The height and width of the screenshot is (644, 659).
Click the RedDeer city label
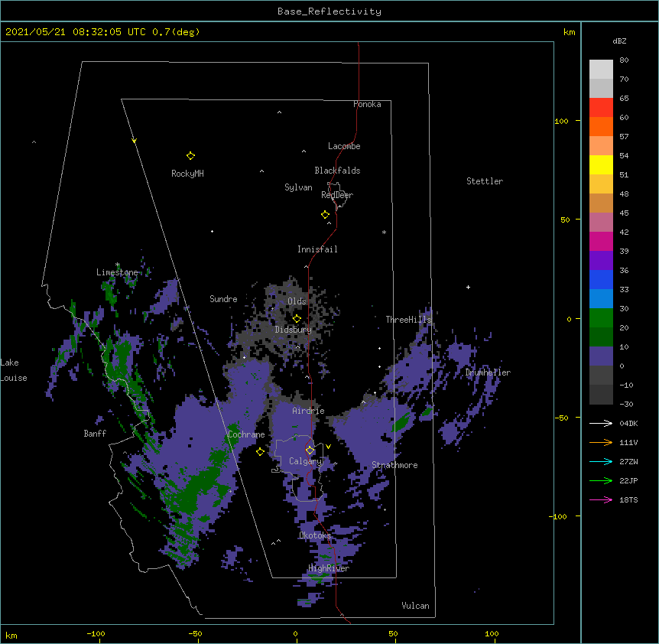(337, 195)
